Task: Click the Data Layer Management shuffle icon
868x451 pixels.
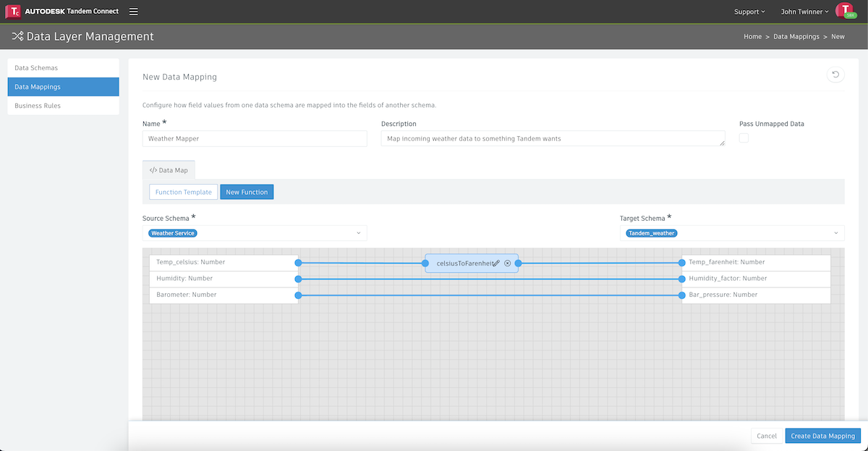Action: tap(17, 36)
